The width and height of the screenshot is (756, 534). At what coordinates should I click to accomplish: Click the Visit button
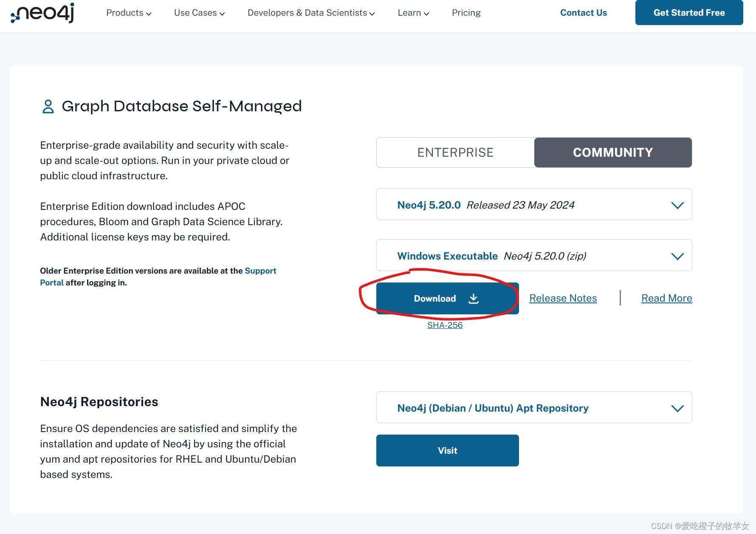pyautogui.click(x=447, y=450)
